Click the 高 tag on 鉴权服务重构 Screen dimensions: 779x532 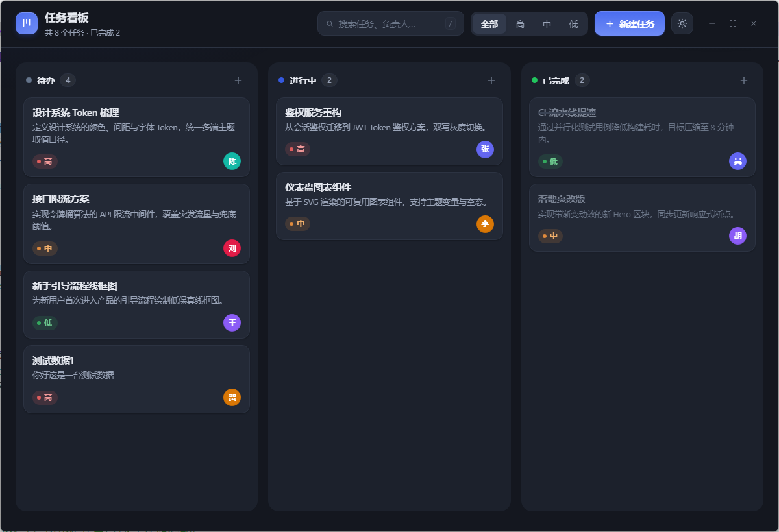coord(297,149)
